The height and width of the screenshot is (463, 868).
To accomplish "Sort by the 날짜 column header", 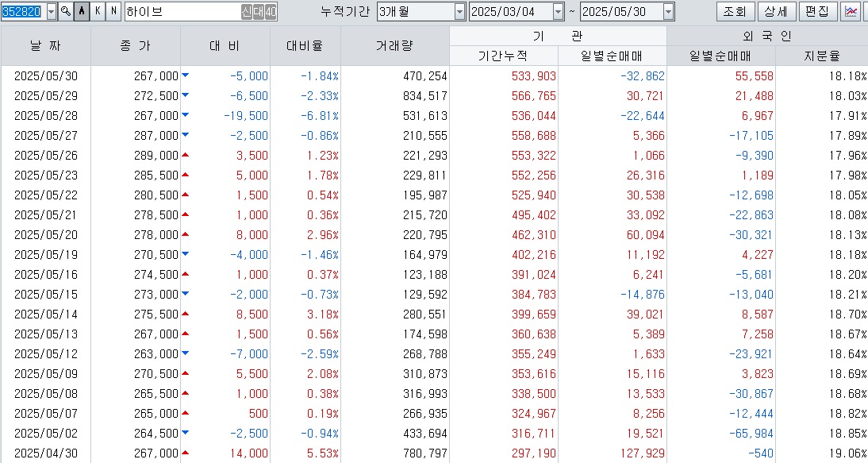I will (x=45, y=45).
